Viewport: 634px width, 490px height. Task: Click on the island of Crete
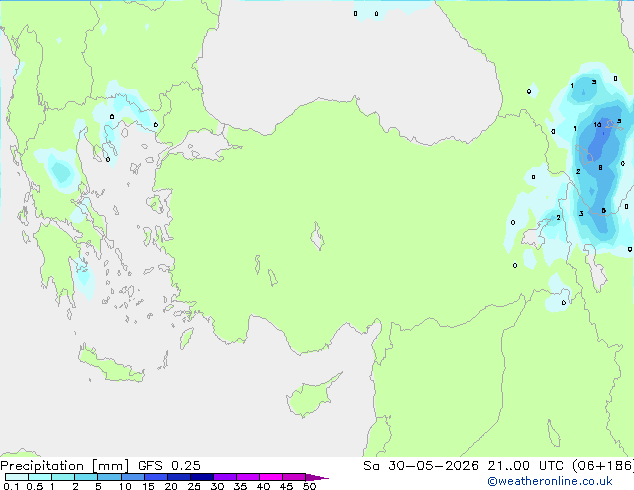point(110,365)
